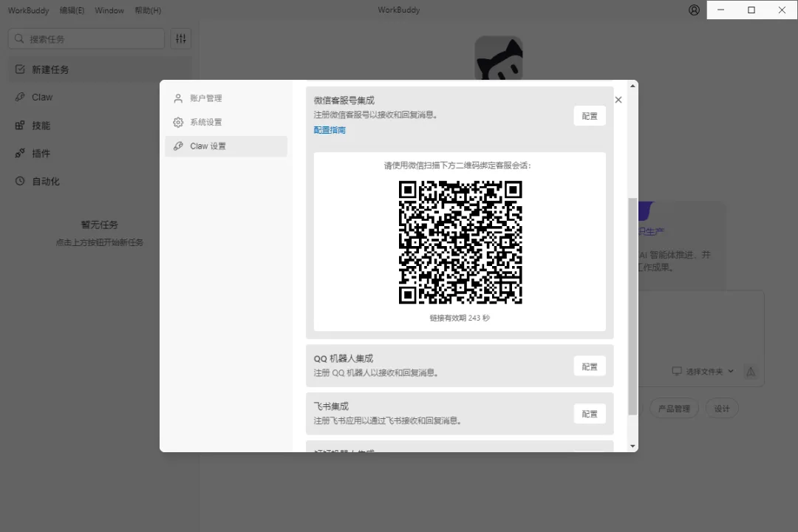
Task: Click the QQ 机器人集成 title text
Action: tap(344, 359)
